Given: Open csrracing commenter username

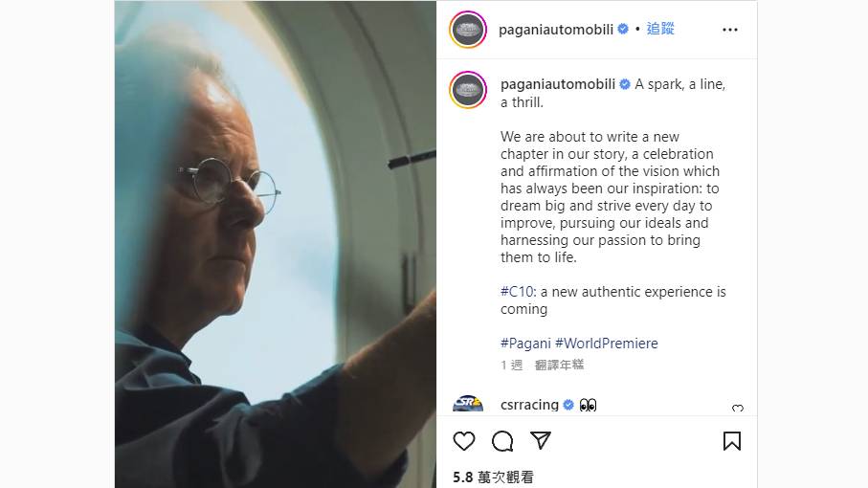Looking at the screenshot, I should (x=529, y=405).
